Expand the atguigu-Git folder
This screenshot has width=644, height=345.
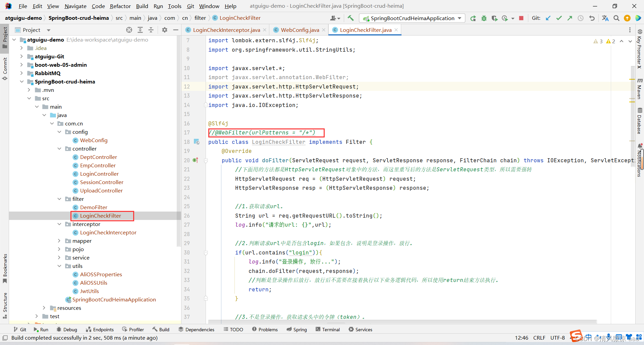click(21, 56)
